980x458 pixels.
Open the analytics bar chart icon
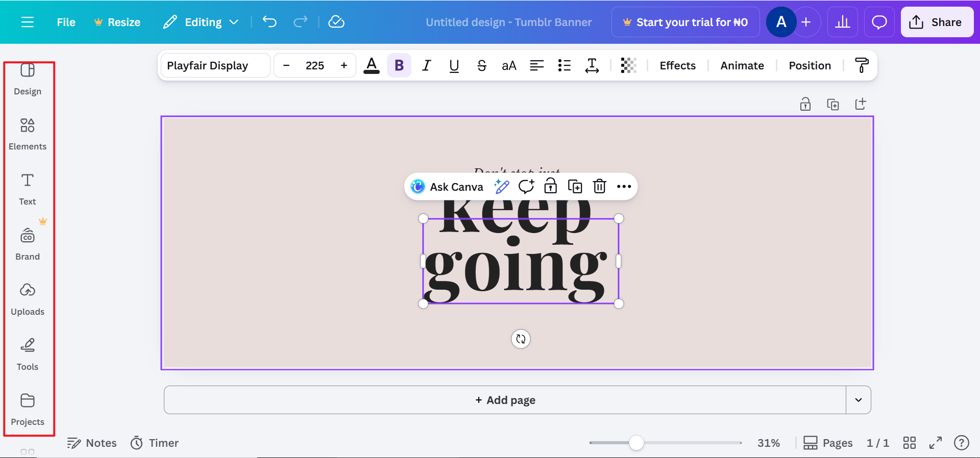coord(843,22)
